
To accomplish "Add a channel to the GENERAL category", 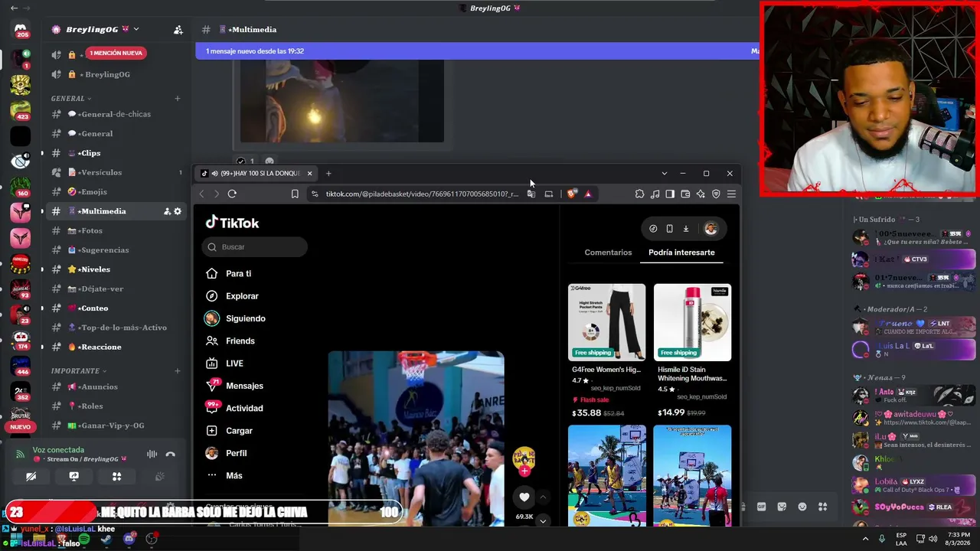I will (178, 98).
